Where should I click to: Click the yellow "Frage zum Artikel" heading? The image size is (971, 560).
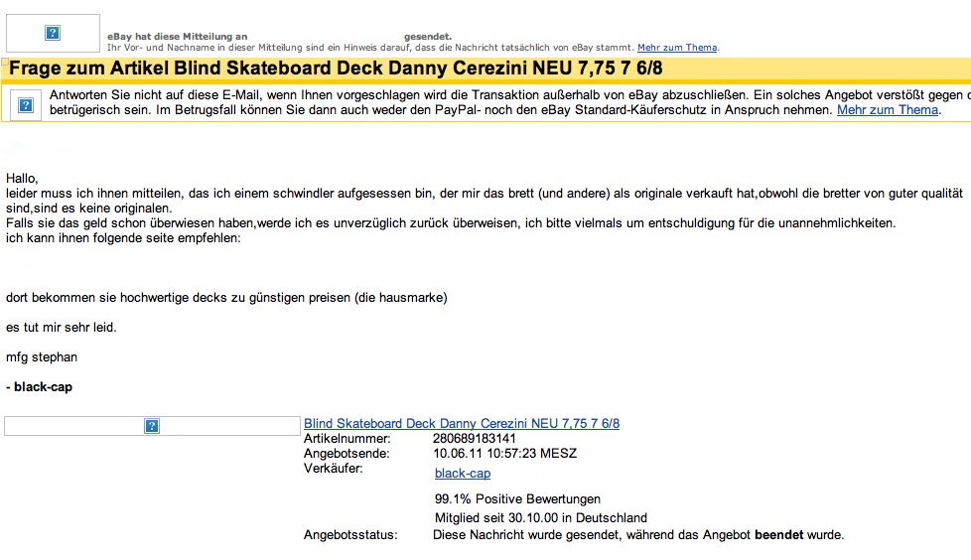pyautogui.click(x=336, y=69)
